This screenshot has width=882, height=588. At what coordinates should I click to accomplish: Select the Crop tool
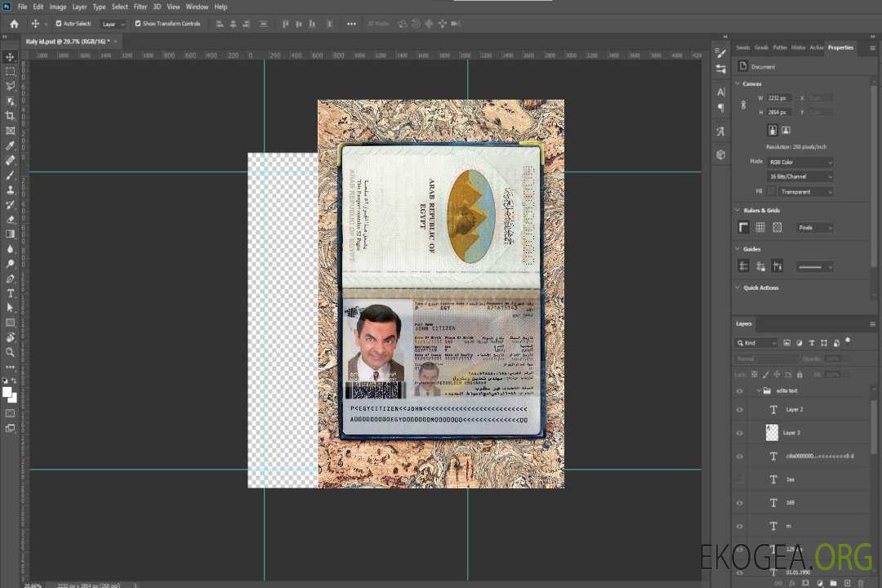pos(10,116)
